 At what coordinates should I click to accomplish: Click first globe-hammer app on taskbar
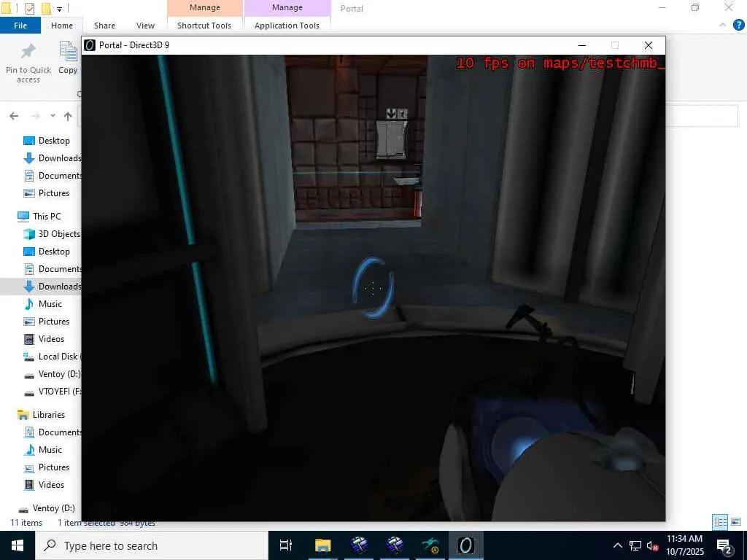click(x=359, y=545)
